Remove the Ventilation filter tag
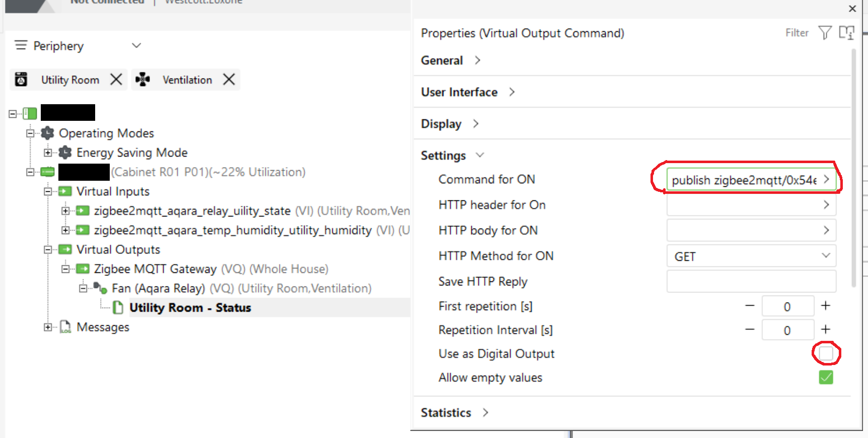Viewport: 868px width, 438px height. (x=229, y=80)
